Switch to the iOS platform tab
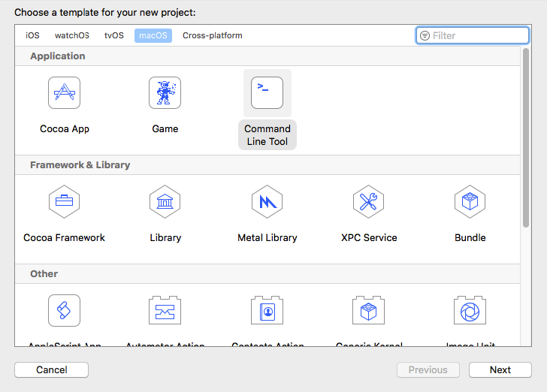 (32, 35)
